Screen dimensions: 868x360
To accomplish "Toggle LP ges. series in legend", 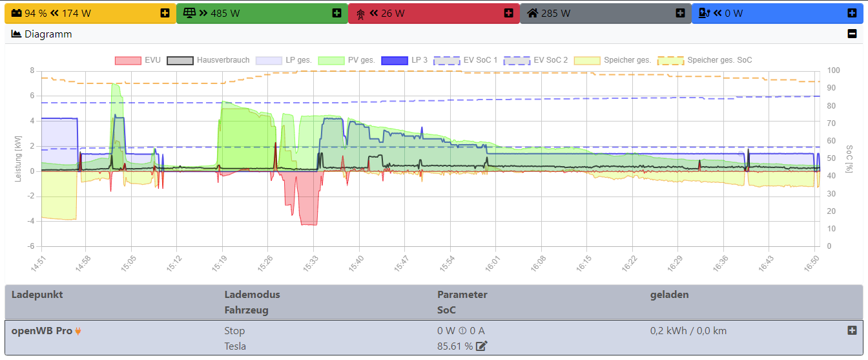I will tap(284, 60).
